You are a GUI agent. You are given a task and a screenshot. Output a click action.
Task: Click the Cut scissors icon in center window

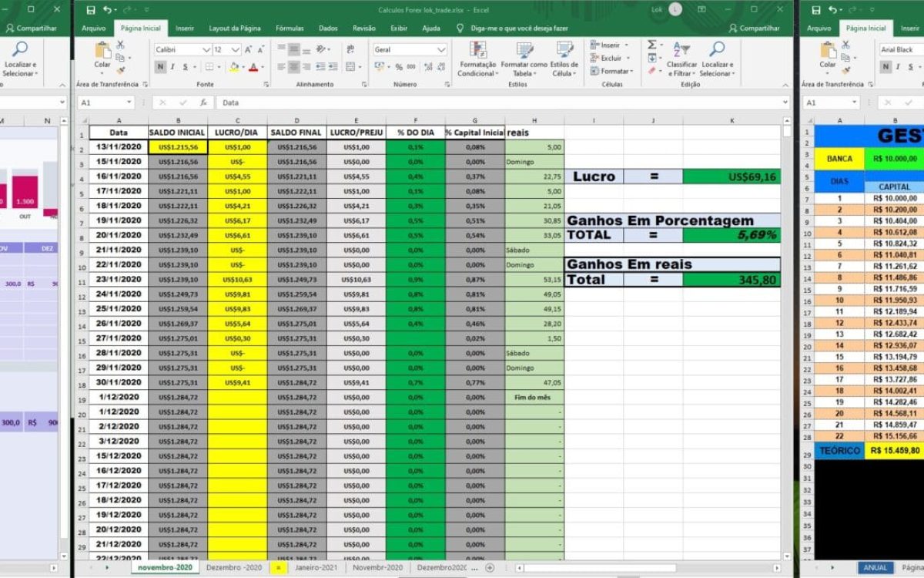tap(120, 45)
